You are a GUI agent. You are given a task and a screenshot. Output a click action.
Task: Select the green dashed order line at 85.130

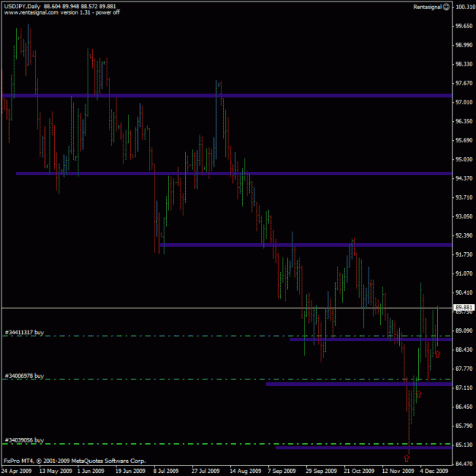coord(227,444)
